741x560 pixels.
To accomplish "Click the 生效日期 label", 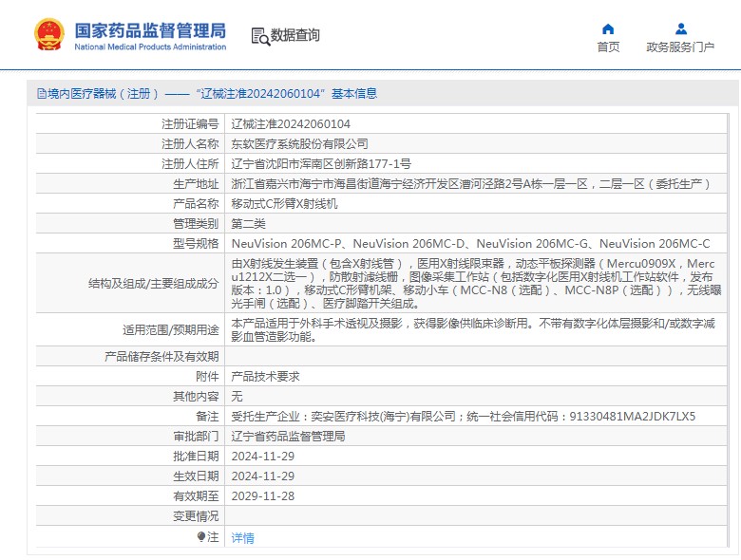I will pos(196,476).
